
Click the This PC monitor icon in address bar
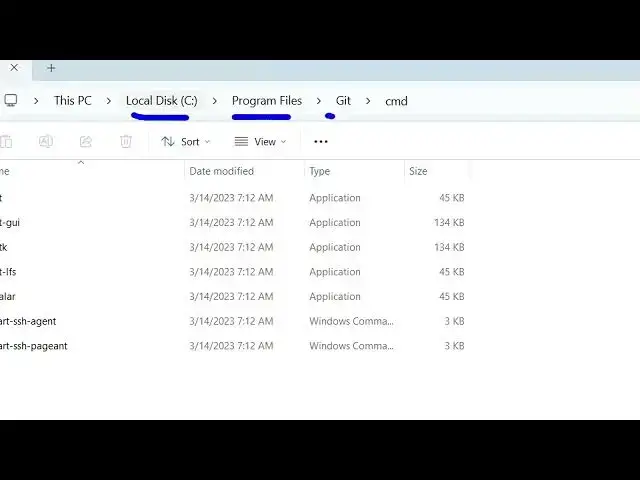pyautogui.click(x=11, y=100)
